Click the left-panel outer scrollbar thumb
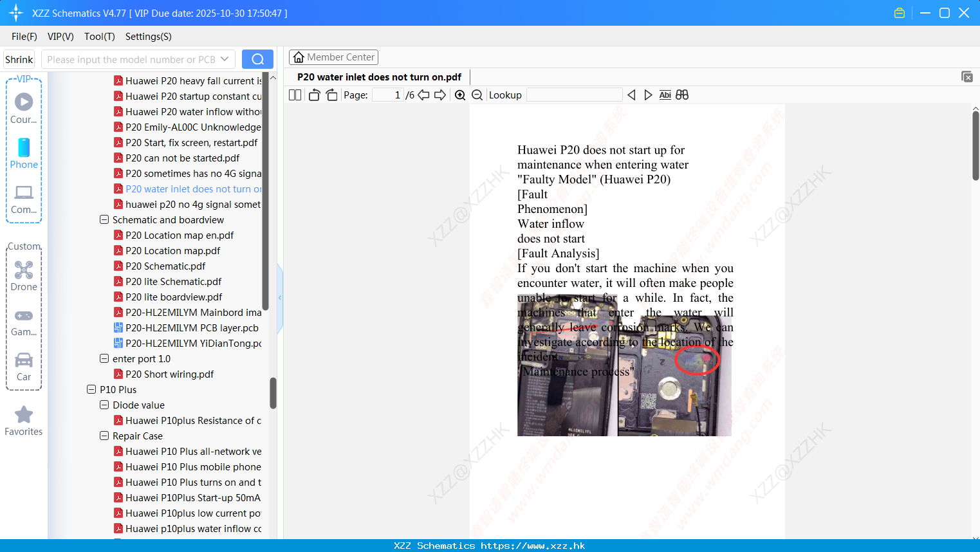980x552 pixels. coord(273,393)
